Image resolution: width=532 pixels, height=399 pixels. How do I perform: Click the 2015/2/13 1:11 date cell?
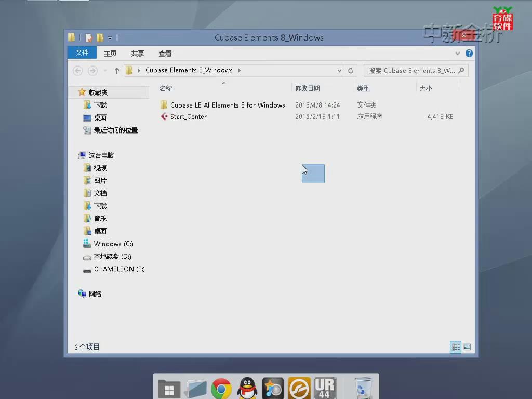(x=317, y=117)
